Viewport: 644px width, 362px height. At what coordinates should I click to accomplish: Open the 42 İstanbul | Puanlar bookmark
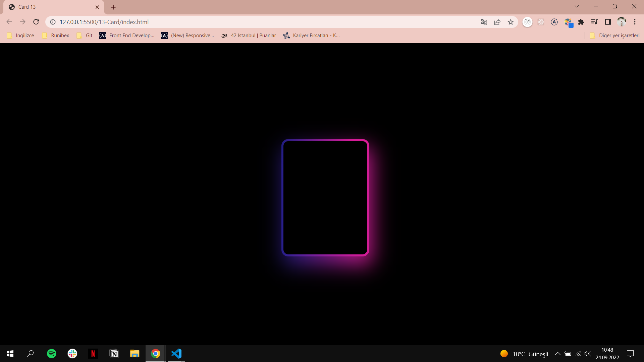[249, 36]
